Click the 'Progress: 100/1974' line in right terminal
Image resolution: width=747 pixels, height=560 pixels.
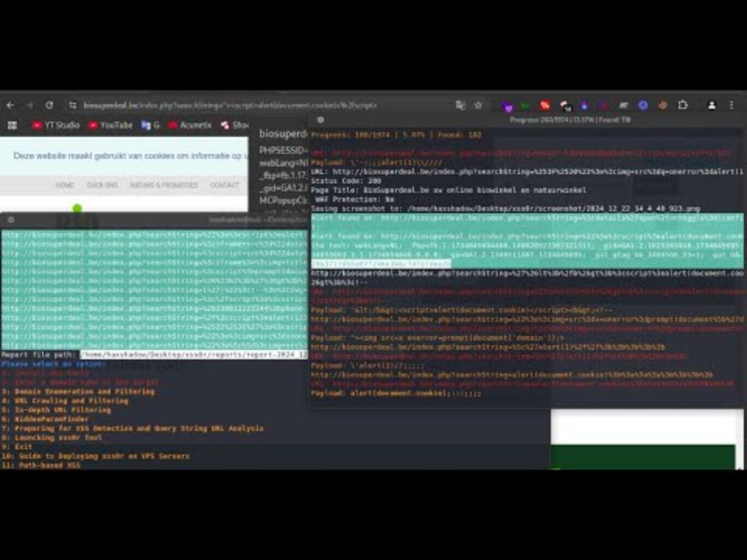pos(397,135)
